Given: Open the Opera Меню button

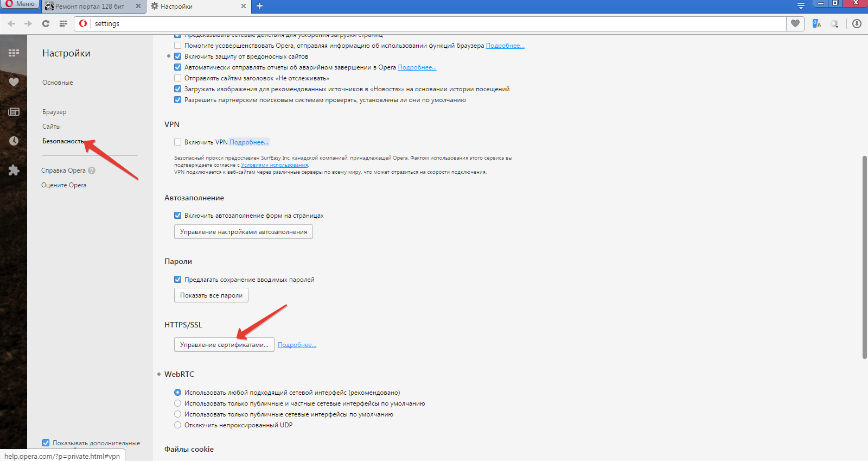Looking at the screenshot, I should (x=20, y=4).
